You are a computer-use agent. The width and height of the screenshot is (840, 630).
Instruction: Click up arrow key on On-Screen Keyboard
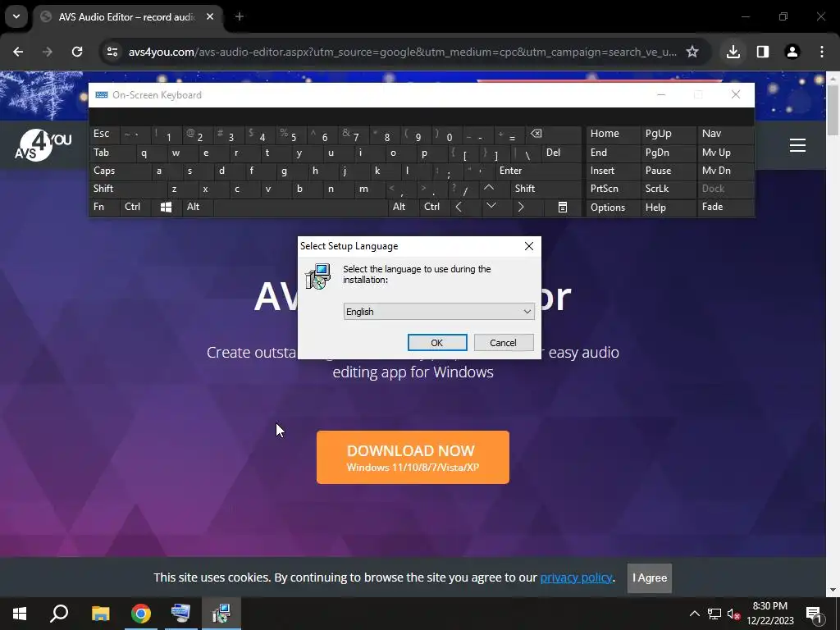(x=489, y=189)
